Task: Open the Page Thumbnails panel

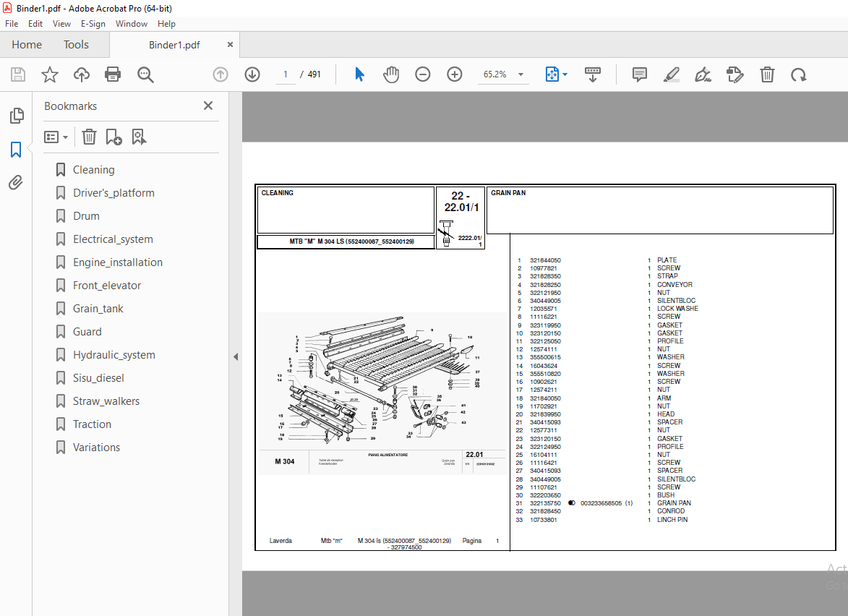Action: [x=16, y=115]
